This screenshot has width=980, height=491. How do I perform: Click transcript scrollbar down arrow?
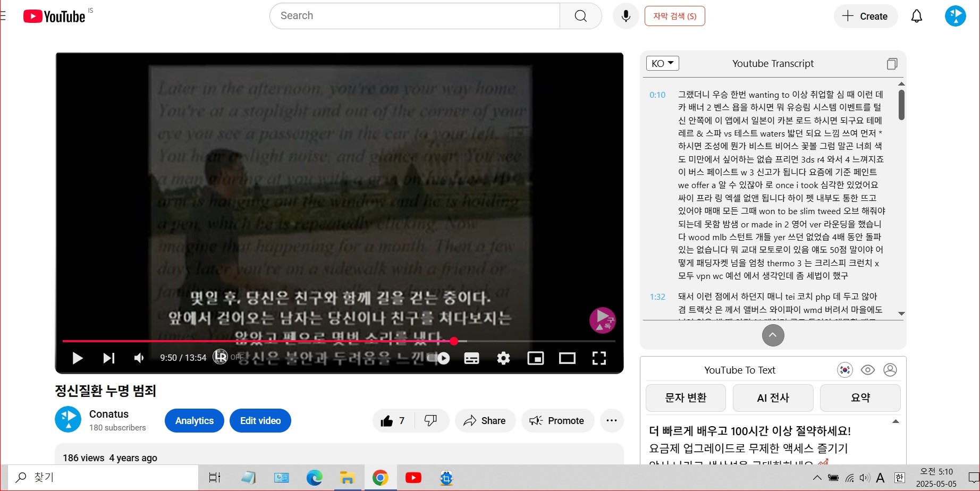[x=901, y=314]
